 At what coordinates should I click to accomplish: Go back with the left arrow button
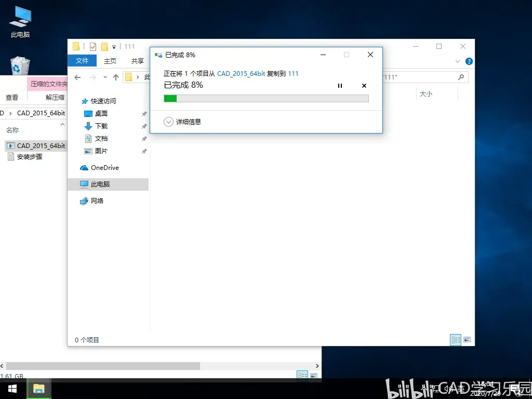click(x=77, y=77)
